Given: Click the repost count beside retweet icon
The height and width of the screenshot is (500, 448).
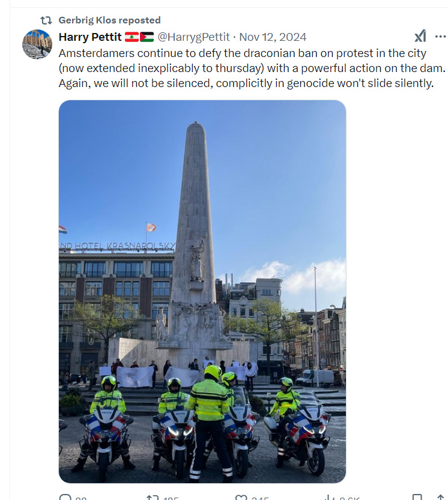Looking at the screenshot, I should pyautogui.click(x=171, y=498).
